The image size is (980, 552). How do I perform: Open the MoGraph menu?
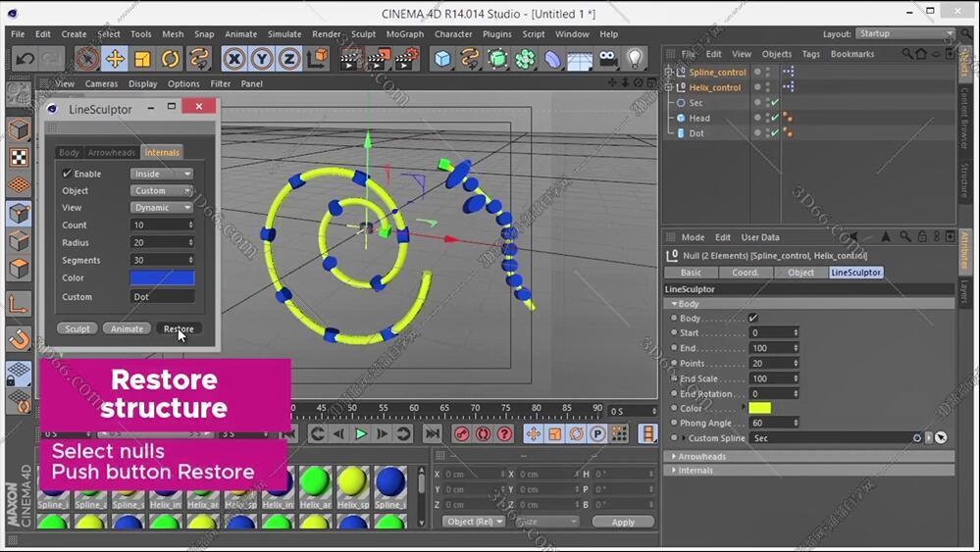pyautogui.click(x=404, y=34)
